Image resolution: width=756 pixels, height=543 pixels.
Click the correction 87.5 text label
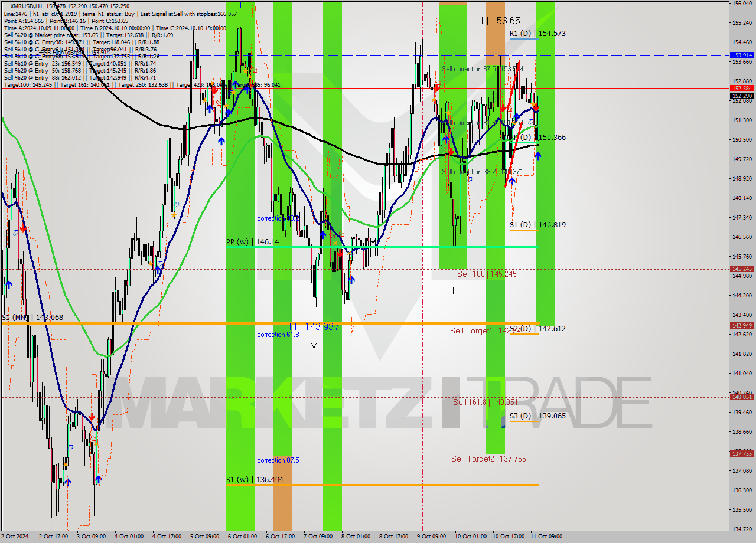tap(278, 460)
